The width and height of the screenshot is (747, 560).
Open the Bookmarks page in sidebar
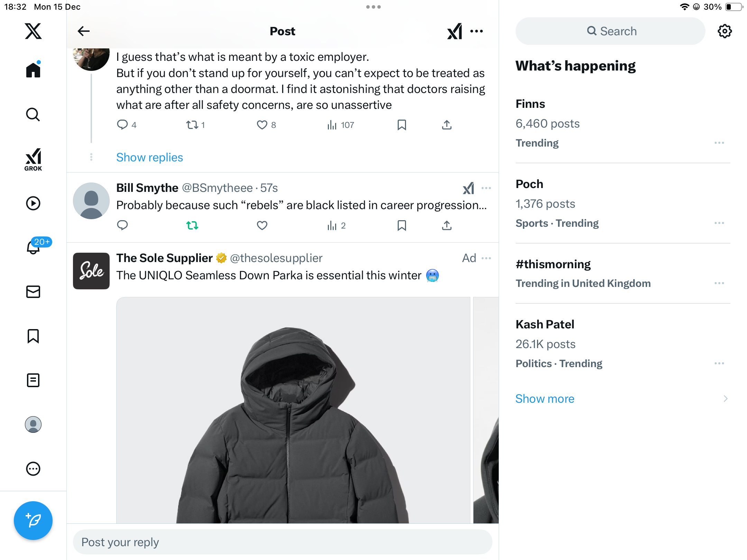33,336
